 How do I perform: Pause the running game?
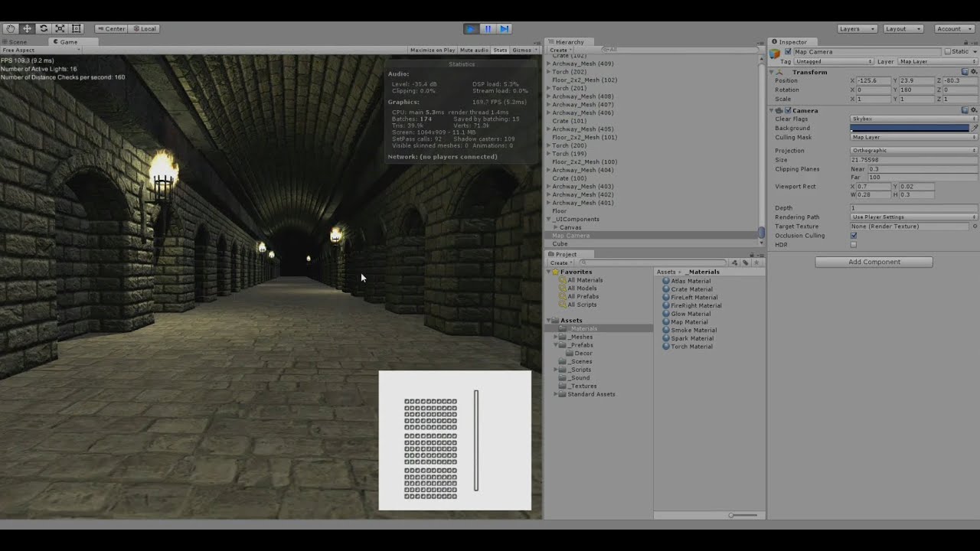click(488, 29)
